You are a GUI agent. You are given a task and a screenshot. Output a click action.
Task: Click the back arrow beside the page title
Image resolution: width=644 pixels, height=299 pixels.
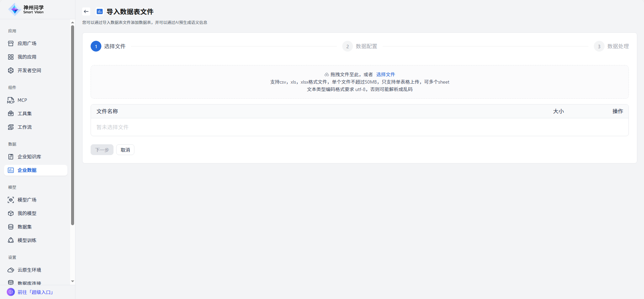86,11
